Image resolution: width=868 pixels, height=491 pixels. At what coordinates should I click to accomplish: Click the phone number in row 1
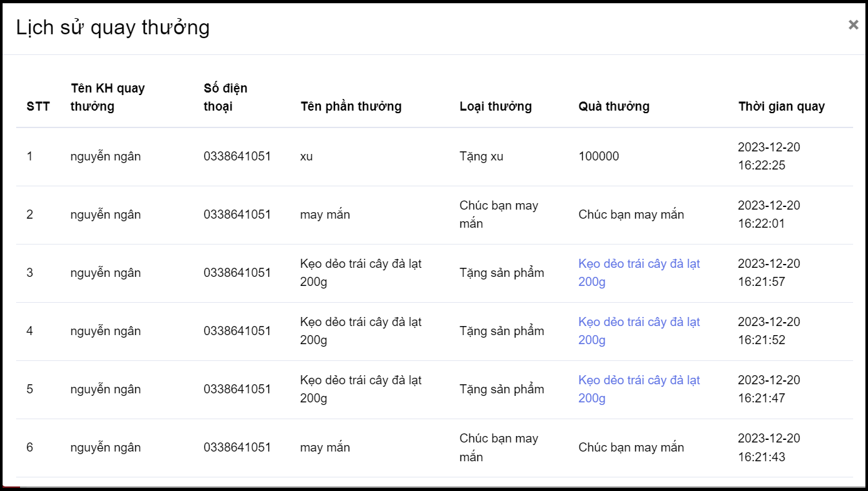[237, 157]
